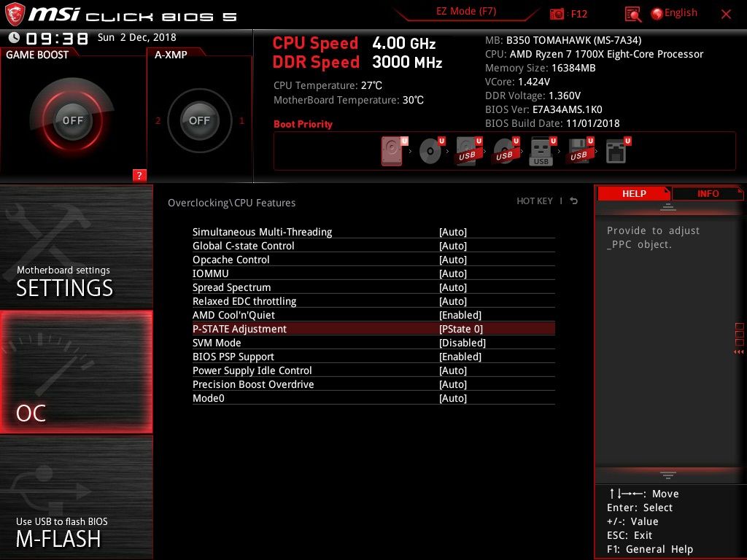Select the network boot device icon
This screenshot has width=747, height=560.
coord(618,151)
